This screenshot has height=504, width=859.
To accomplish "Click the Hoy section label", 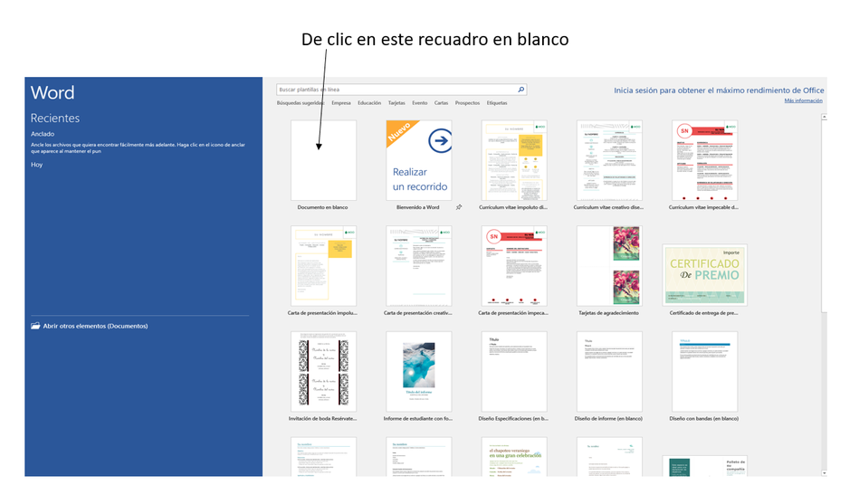I will coord(37,165).
